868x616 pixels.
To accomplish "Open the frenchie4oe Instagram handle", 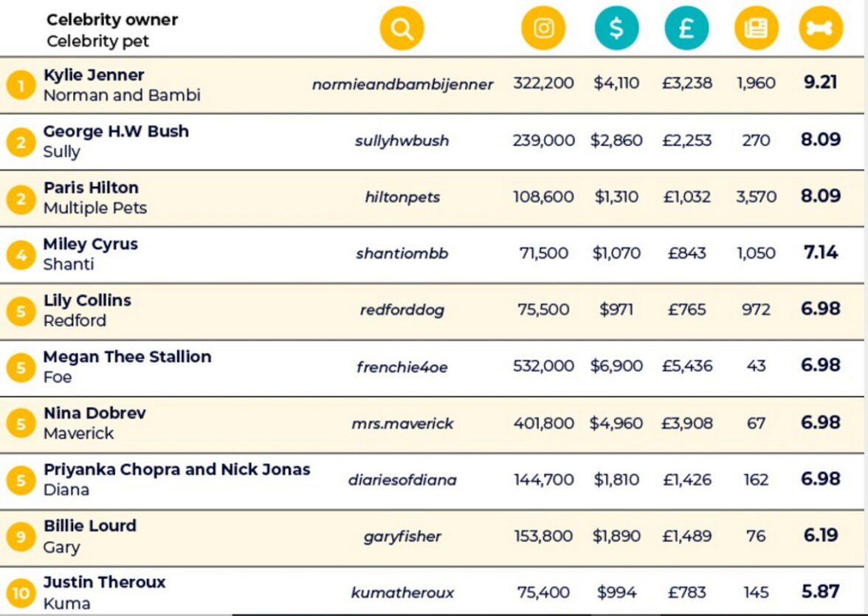I will pyautogui.click(x=402, y=367).
